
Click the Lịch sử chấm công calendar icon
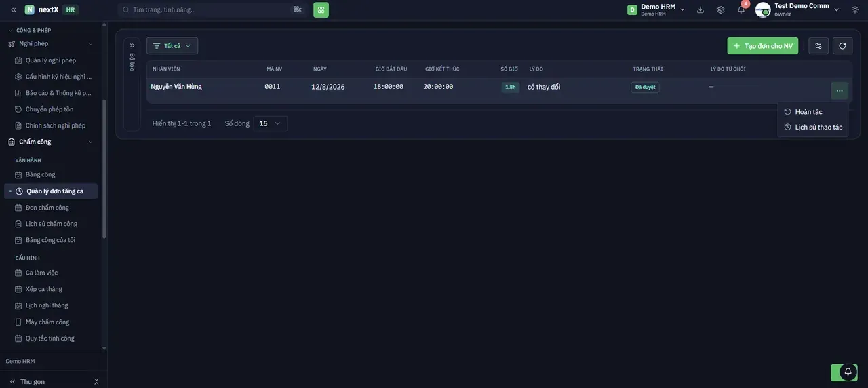click(19, 224)
